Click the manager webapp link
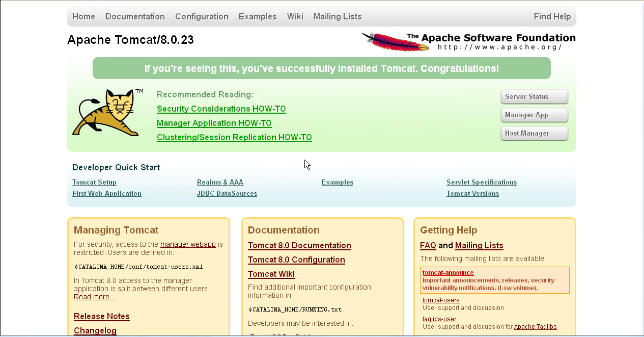 [x=188, y=244]
